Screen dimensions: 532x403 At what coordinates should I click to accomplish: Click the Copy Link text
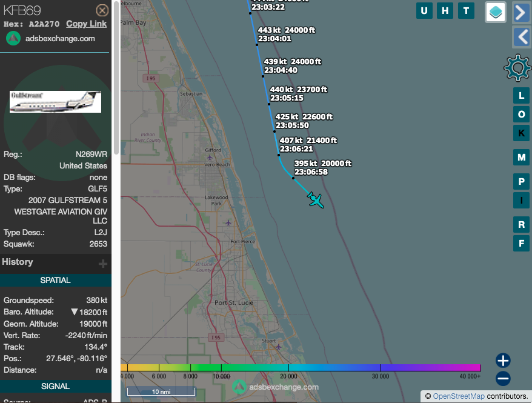86,24
